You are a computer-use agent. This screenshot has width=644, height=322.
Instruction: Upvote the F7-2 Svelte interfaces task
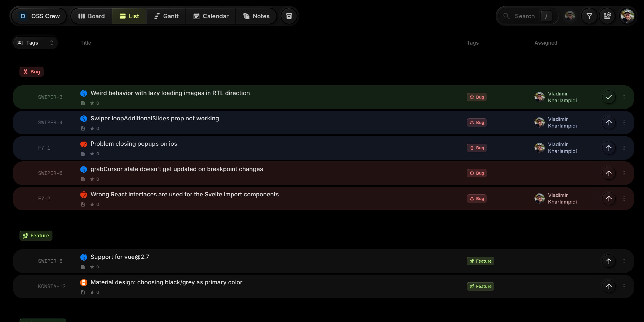609,198
